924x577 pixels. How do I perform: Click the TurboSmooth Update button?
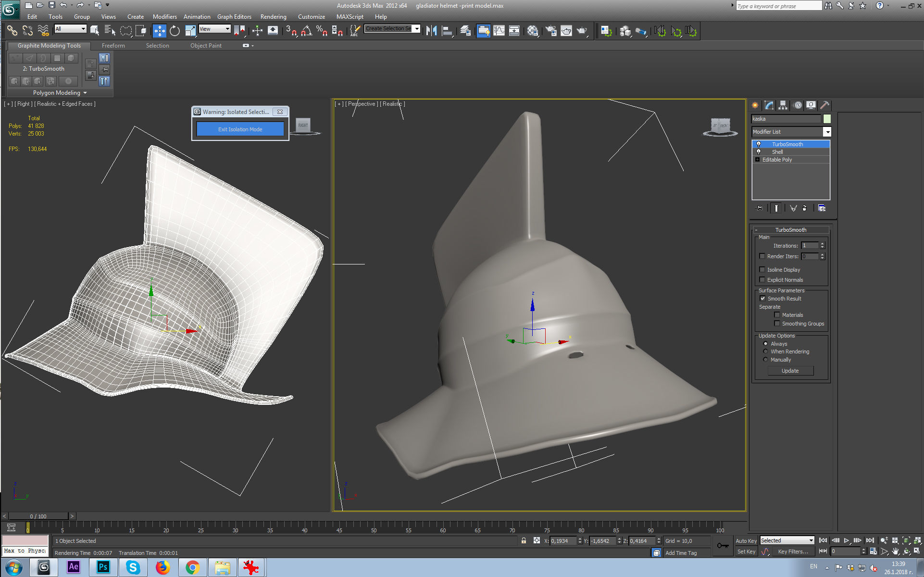point(790,371)
